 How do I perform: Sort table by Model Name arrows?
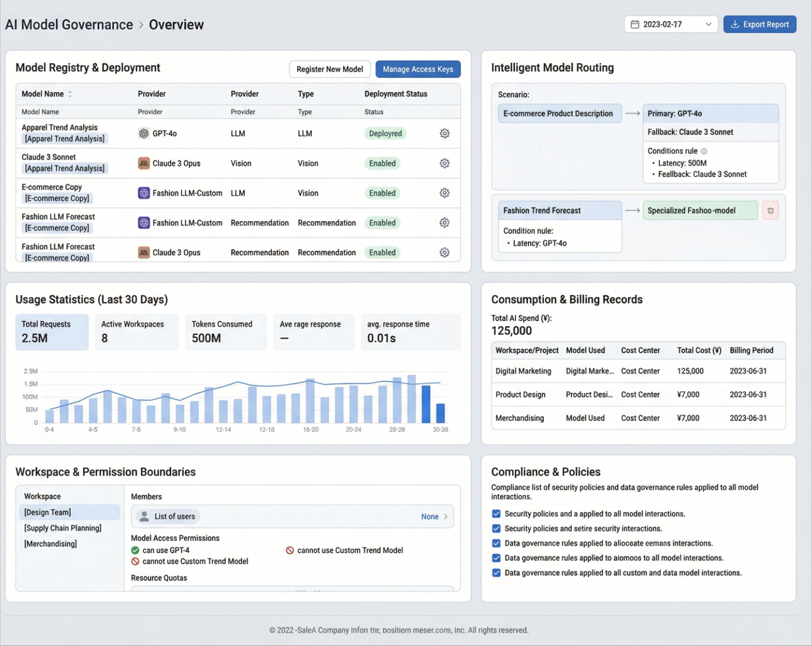click(70, 94)
